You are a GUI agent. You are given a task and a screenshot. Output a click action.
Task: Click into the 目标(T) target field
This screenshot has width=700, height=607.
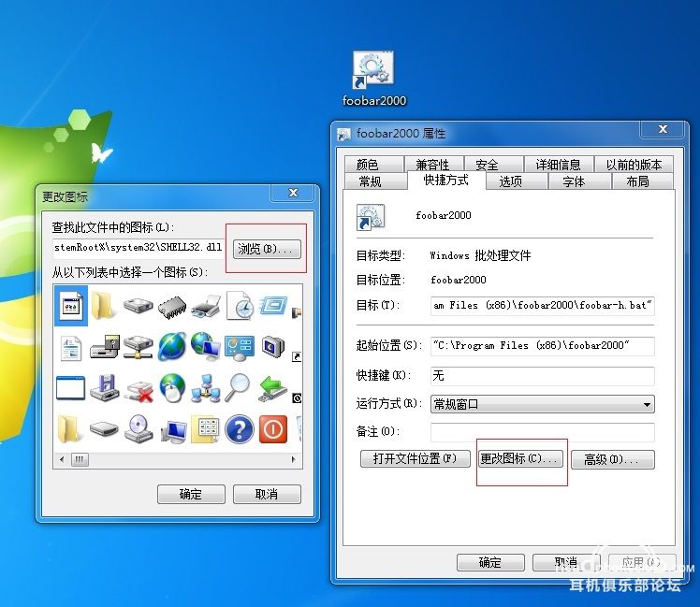tap(543, 306)
